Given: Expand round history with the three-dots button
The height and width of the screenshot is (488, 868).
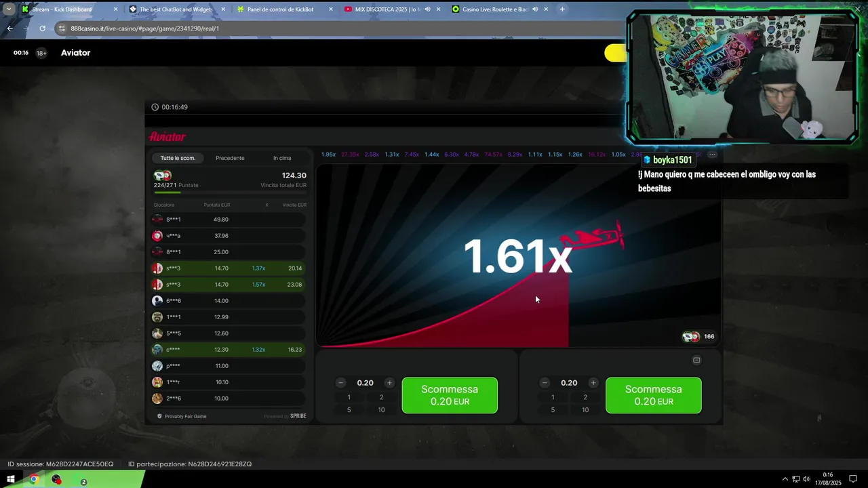Looking at the screenshot, I should [712, 155].
